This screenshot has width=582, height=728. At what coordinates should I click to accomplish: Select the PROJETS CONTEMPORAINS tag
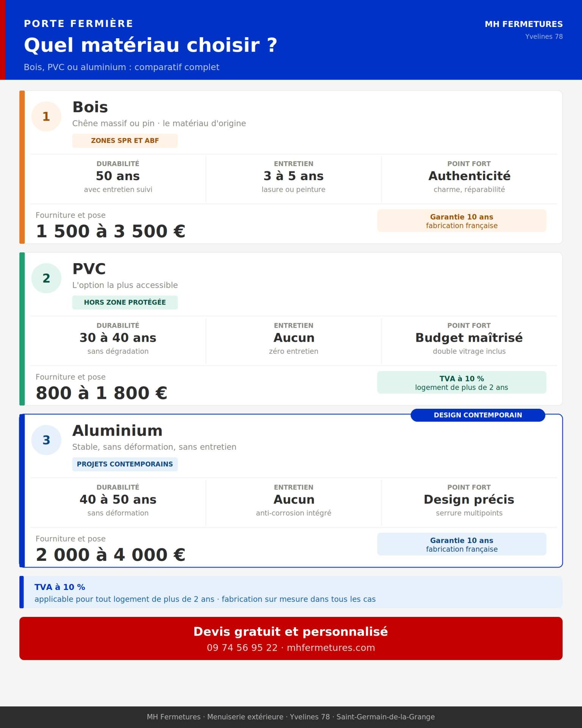[125, 464]
